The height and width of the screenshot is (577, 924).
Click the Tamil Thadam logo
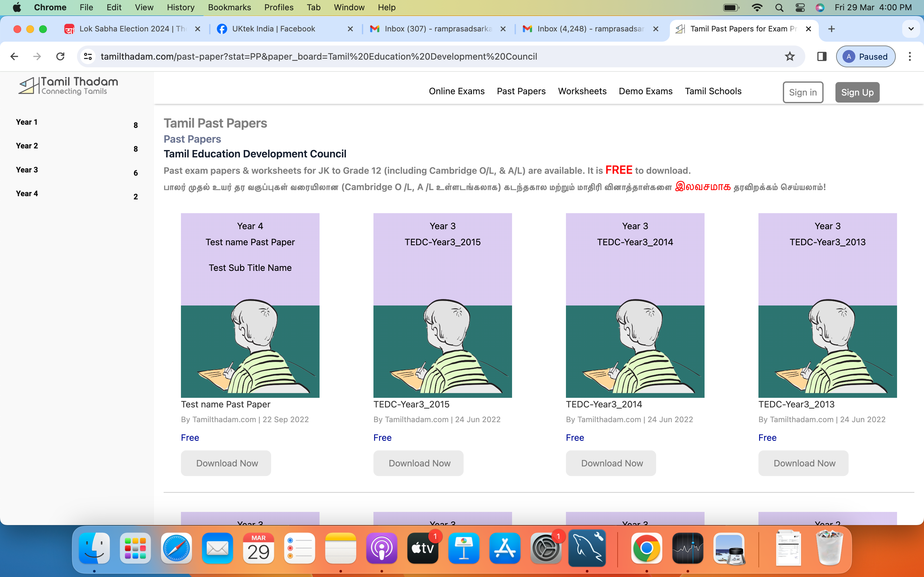[x=69, y=86]
